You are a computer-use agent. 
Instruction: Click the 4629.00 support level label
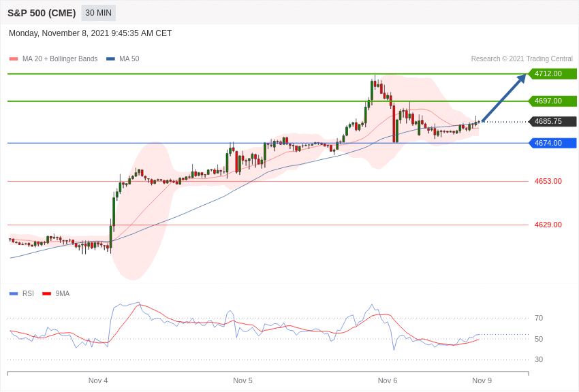[548, 225]
